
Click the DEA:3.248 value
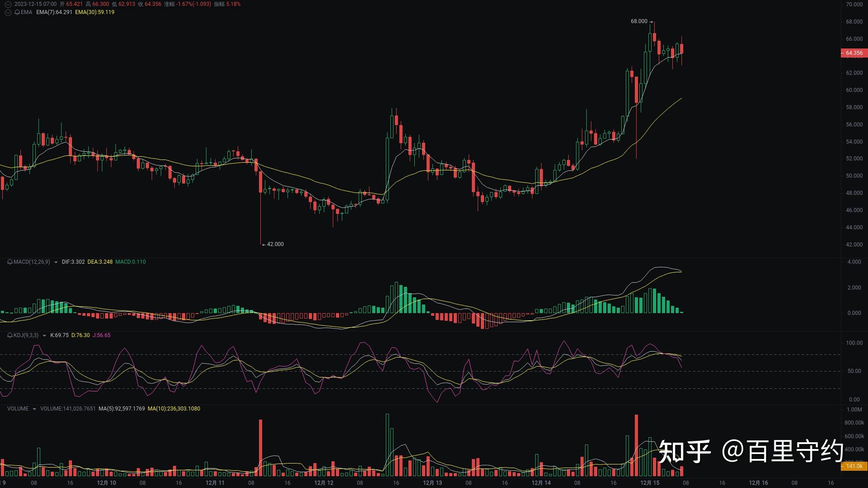click(x=100, y=262)
